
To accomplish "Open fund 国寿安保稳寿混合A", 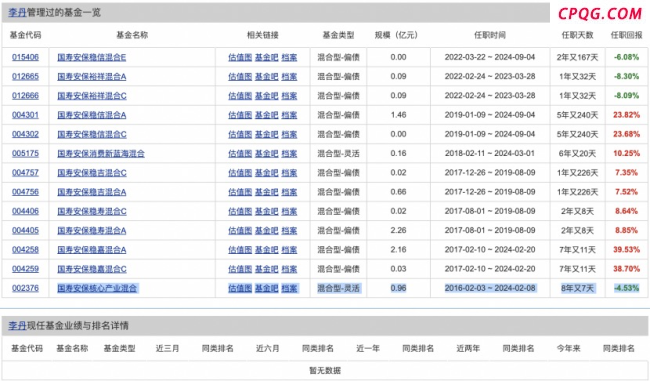I will pos(92,231).
